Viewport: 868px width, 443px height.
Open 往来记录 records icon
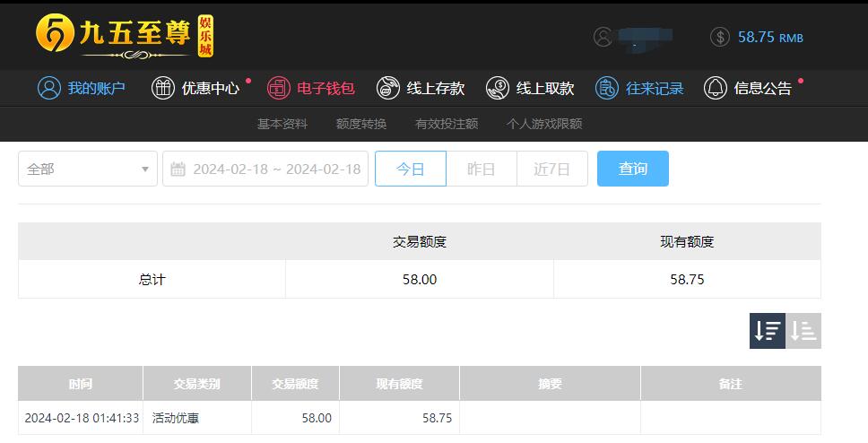(x=607, y=88)
